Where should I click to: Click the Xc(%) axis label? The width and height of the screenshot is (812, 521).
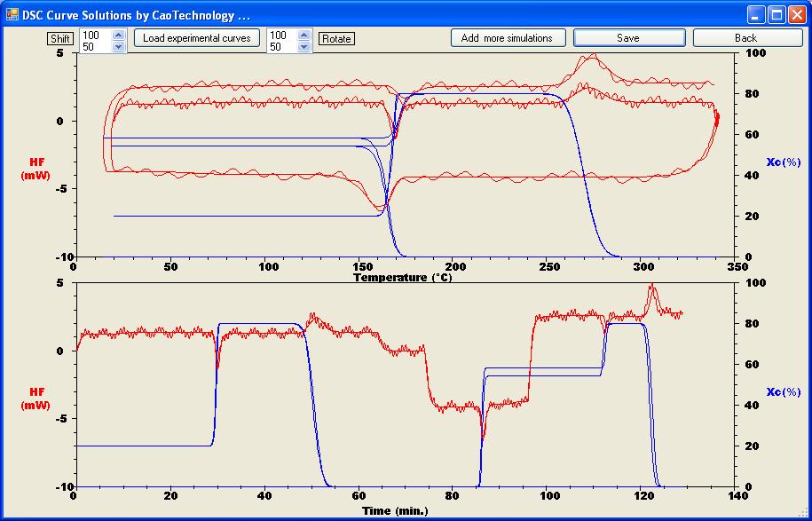click(x=784, y=162)
